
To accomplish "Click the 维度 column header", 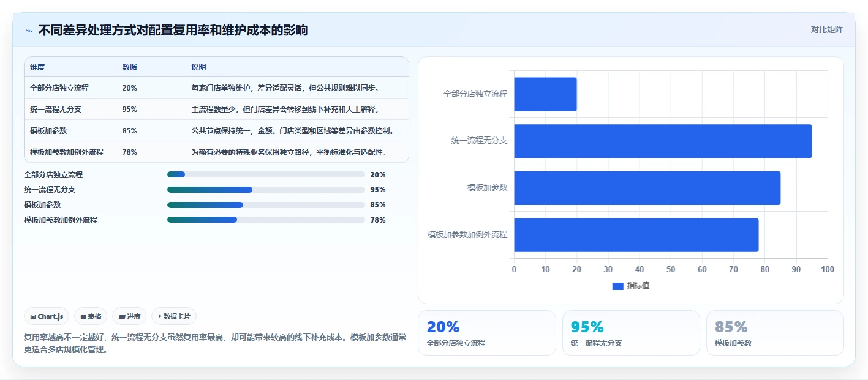I will click(x=37, y=67).
